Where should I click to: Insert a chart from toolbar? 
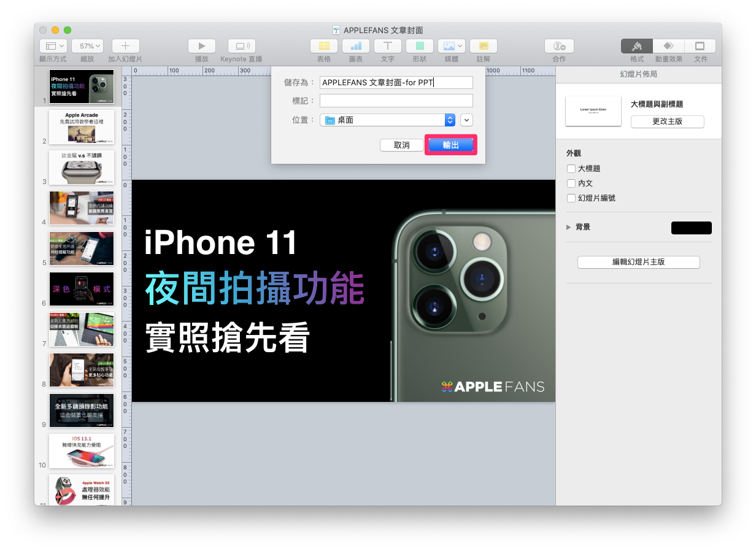click(356, 46)
